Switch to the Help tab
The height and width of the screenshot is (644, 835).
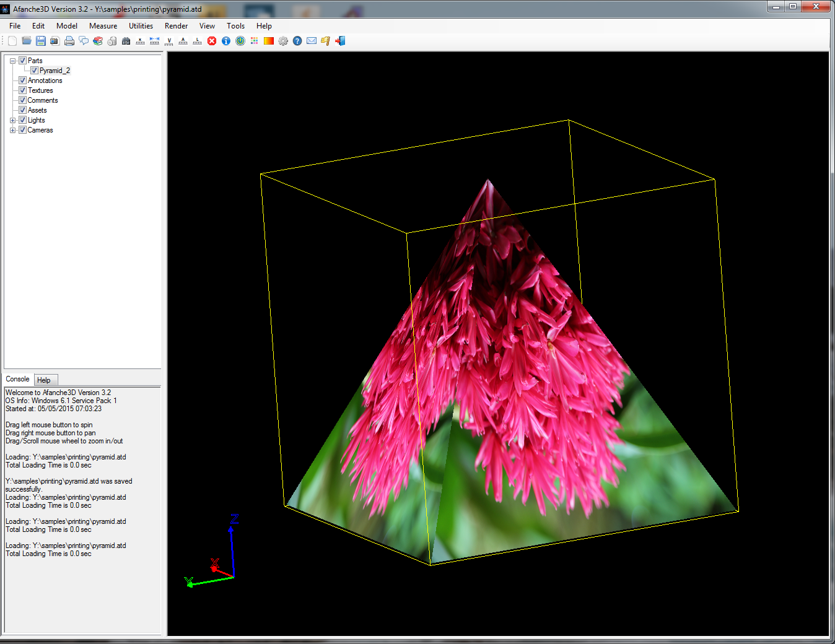click(x=44, y=380)
